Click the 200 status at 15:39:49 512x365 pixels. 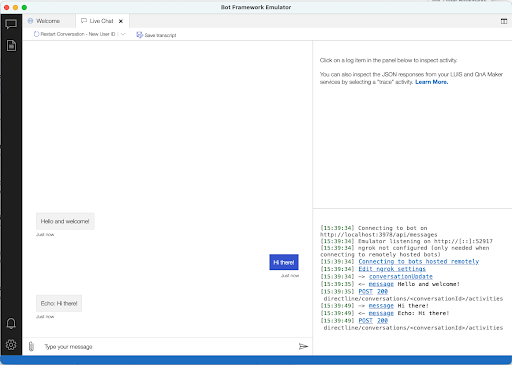click(382, 320)
